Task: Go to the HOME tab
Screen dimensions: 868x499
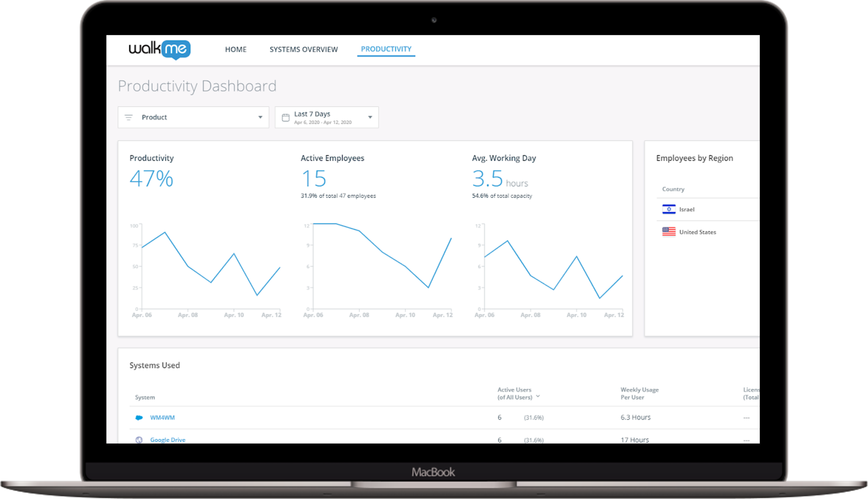Action: [236, 50]
